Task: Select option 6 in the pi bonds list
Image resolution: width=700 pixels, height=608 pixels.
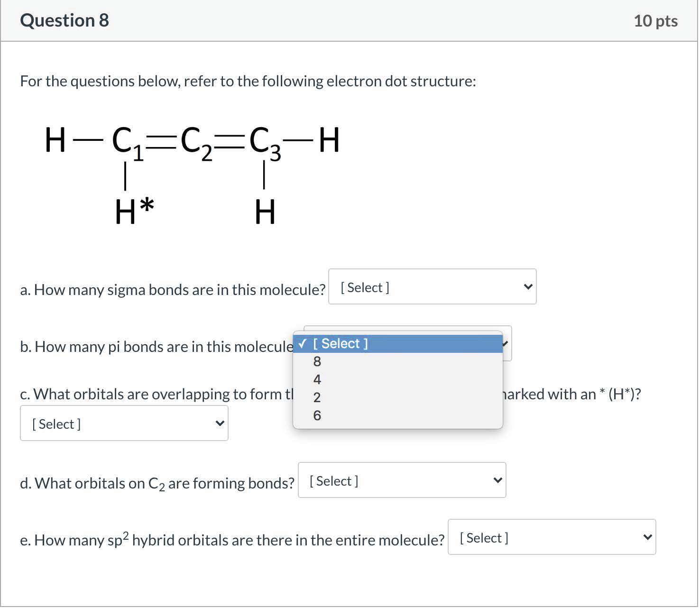Action: click(317, 416)
